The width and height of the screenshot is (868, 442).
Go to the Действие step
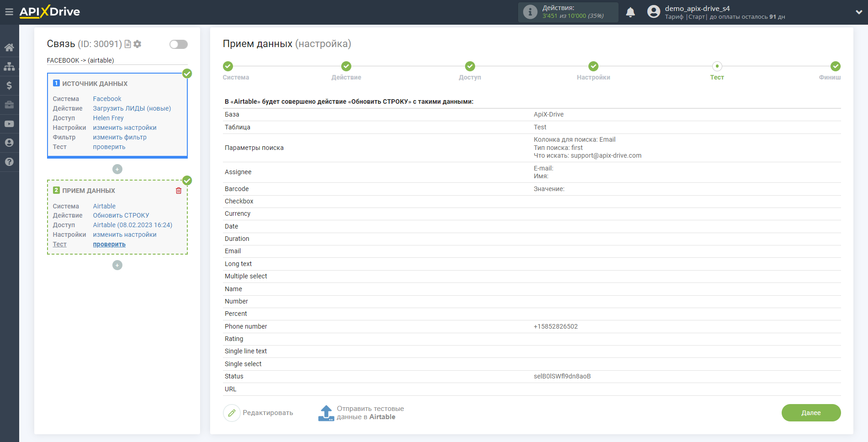click(x=346, y=66)
